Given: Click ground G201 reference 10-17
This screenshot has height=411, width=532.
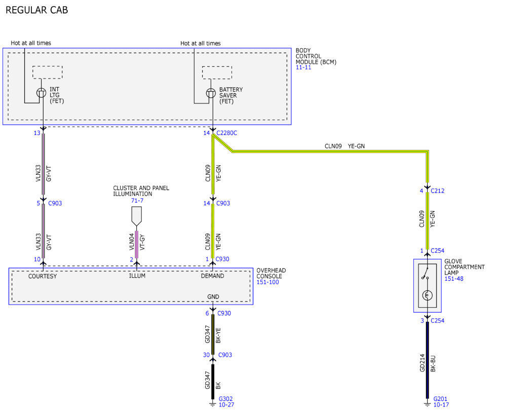Looking at the screenshot, I should tap(441, 405).
